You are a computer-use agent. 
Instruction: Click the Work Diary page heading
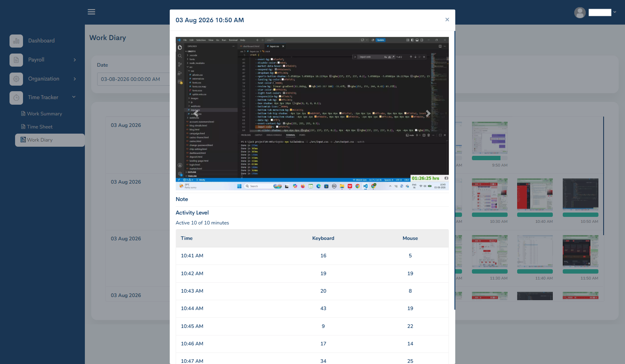pos(107,38)
